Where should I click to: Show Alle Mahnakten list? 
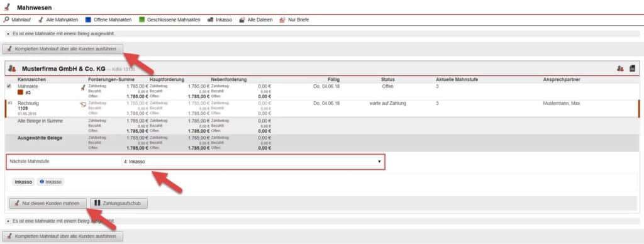click(x=58, y=19)
